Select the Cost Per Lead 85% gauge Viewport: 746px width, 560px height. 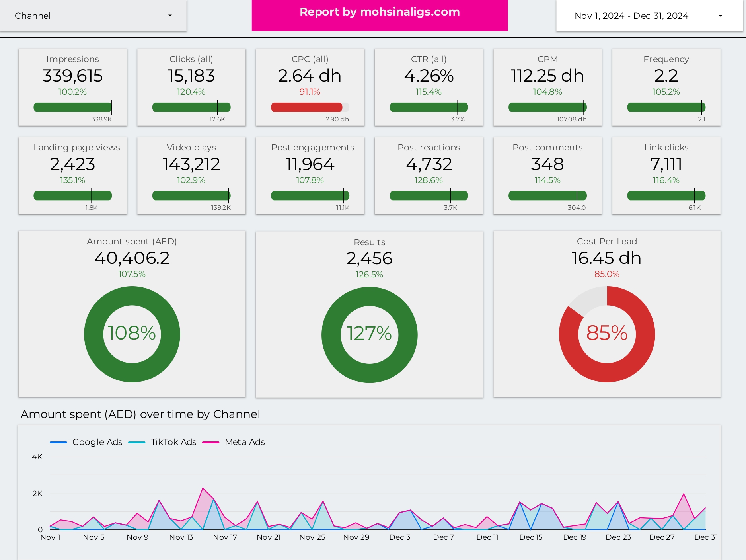606,334
